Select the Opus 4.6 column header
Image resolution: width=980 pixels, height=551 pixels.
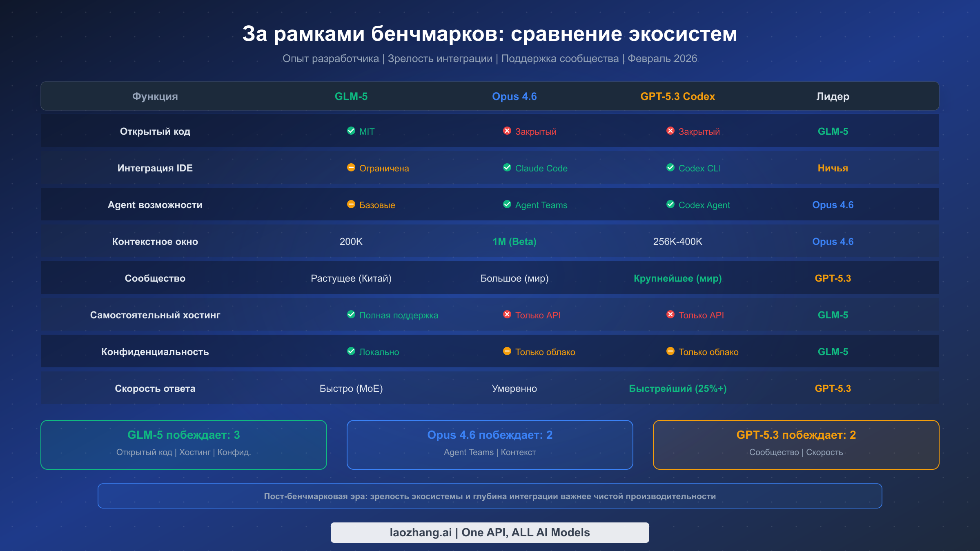click(514, 96)
